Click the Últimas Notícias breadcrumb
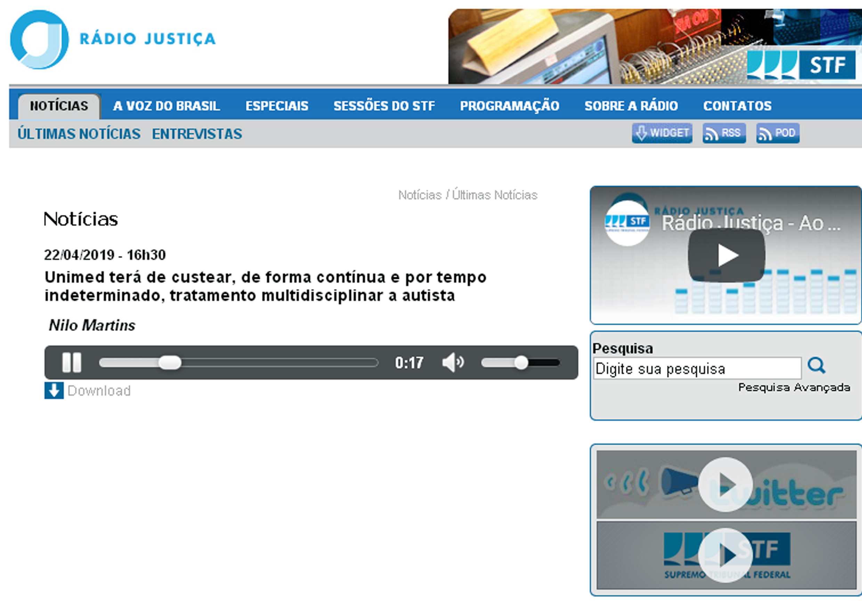Viewport: 862px width, 616px height. click(495, 195)
